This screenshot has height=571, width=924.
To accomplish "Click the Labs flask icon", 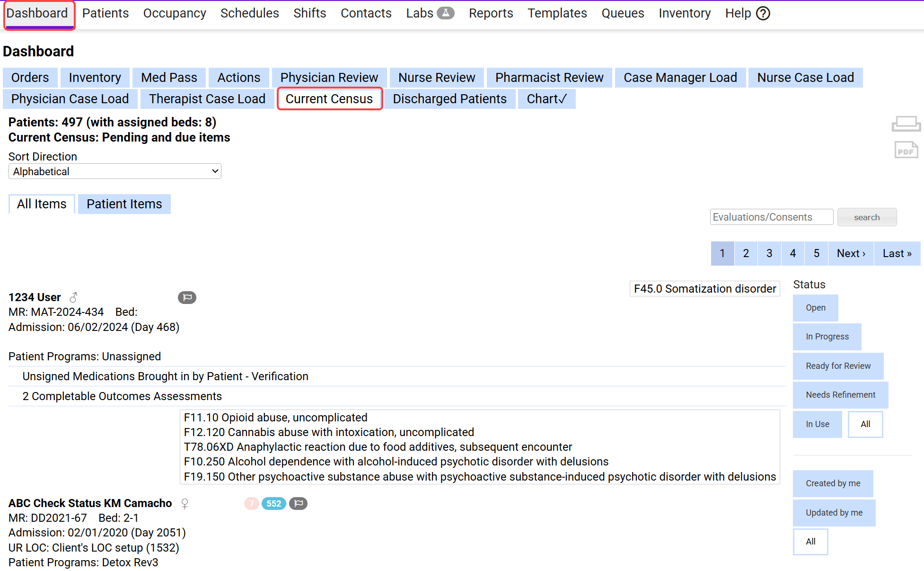I will coord(445,13).
